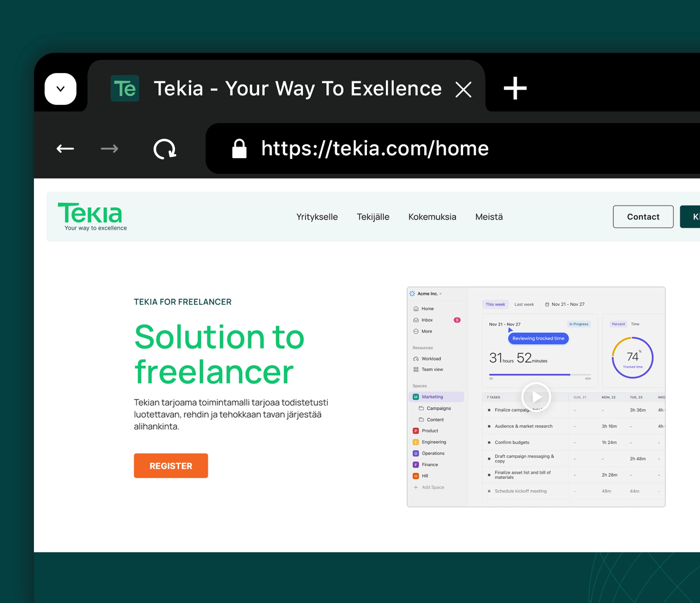Click the orange REGISTER button
Viewport: 700px width, 603px height.
[x=171, y=465]
